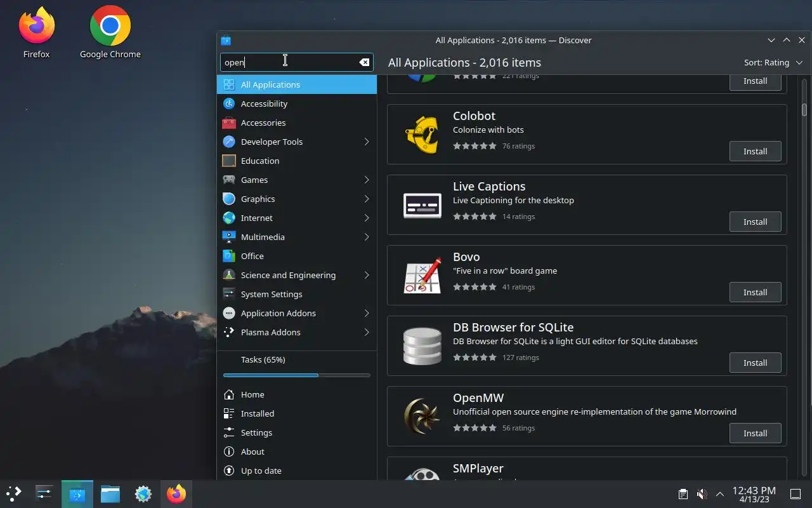Open Firefox desktop shortcut icon
Image resolution: width=812 pixels, height=508 pixels.
36,27
